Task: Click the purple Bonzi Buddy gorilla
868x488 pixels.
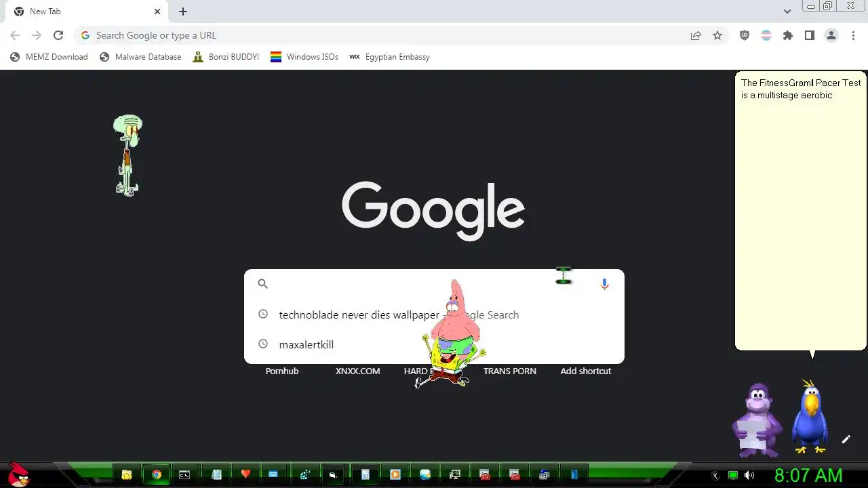Action: [x=757, y=420]
